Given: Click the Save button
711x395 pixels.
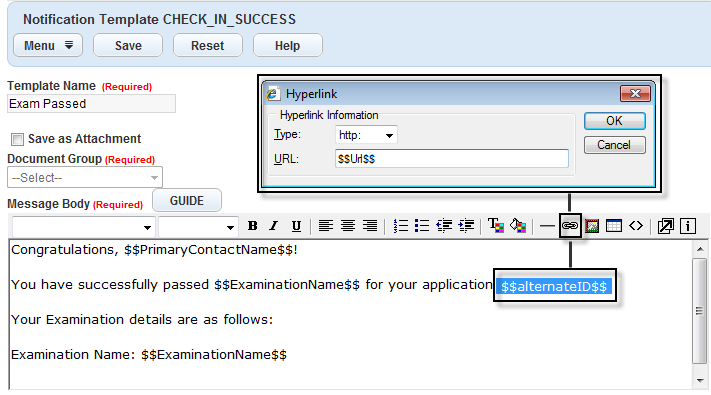Looking at the screenshot, I should pyautogui.click(x=128, y=45).
